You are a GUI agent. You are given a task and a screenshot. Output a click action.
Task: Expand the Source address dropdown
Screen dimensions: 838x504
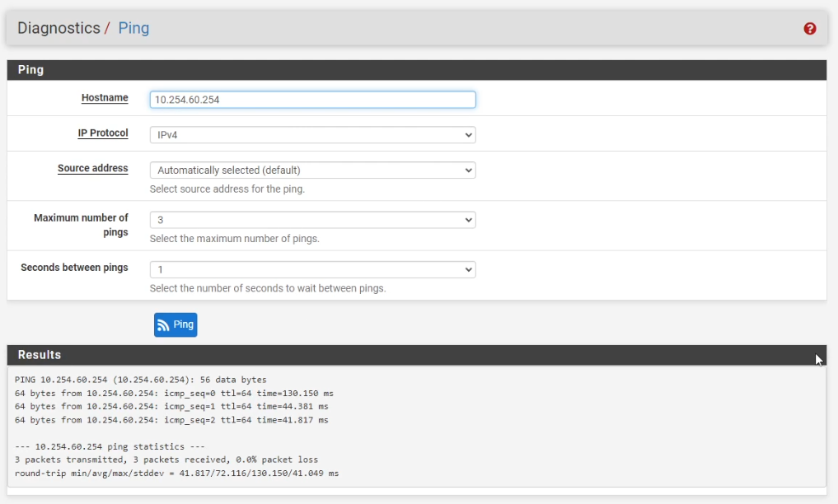coord(312,170)
